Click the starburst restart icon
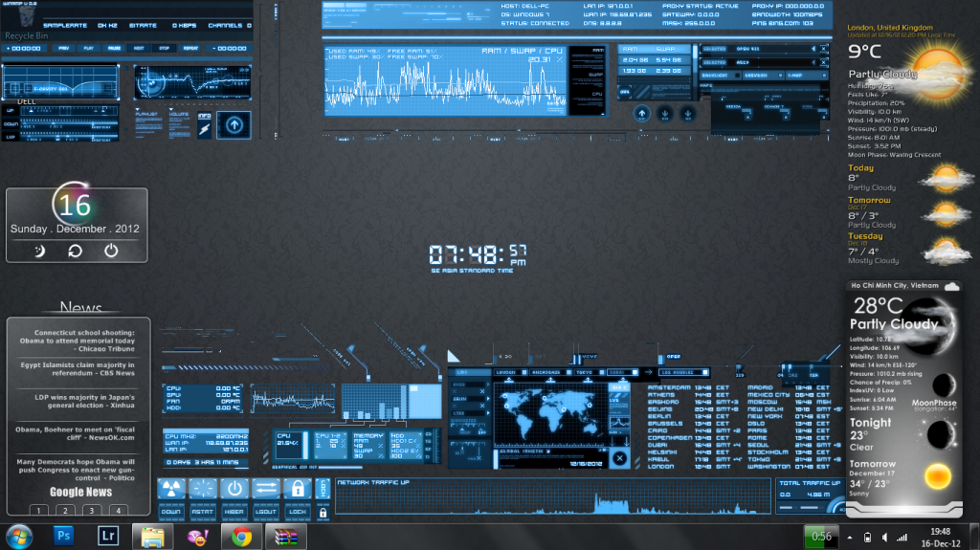Image resolution: width=980 pixels, height=550 pixels. [x=203, y=489]
